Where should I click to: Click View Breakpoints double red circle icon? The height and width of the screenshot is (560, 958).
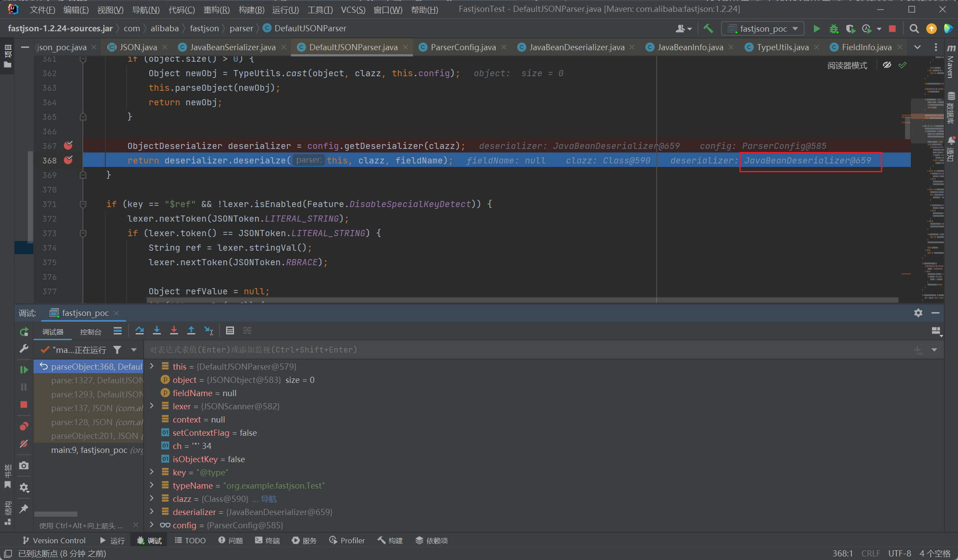pyautogui.click(x=24, y=426)
